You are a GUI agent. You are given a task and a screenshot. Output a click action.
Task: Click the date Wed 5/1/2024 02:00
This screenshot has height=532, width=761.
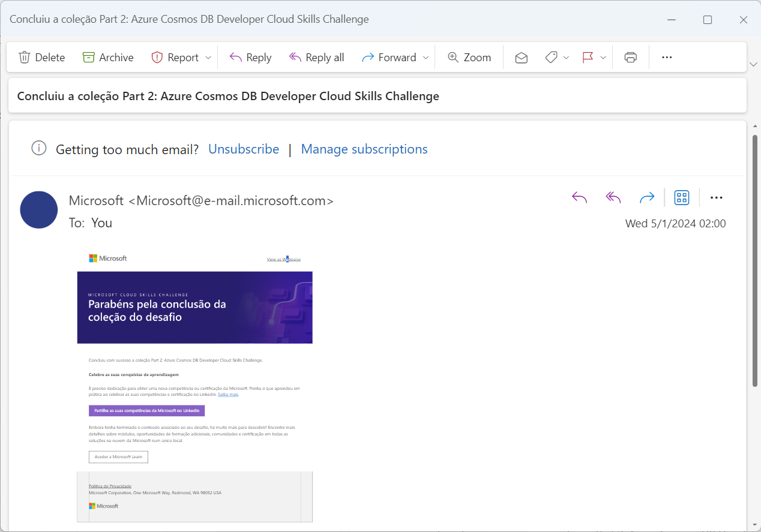click(x=676, y=224)
